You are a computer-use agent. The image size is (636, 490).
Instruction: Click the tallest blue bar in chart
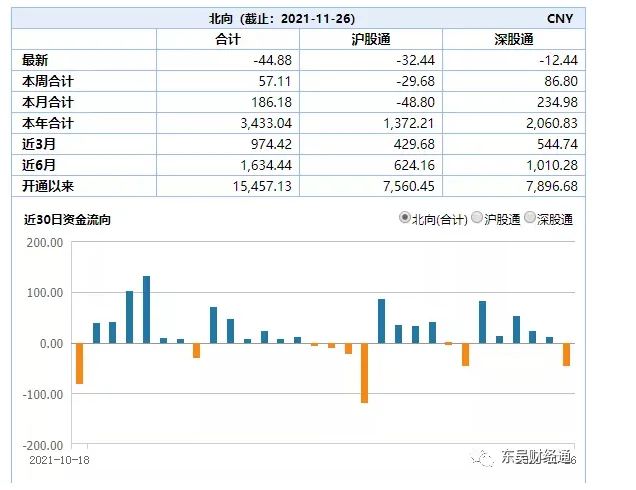pos(146,309)
